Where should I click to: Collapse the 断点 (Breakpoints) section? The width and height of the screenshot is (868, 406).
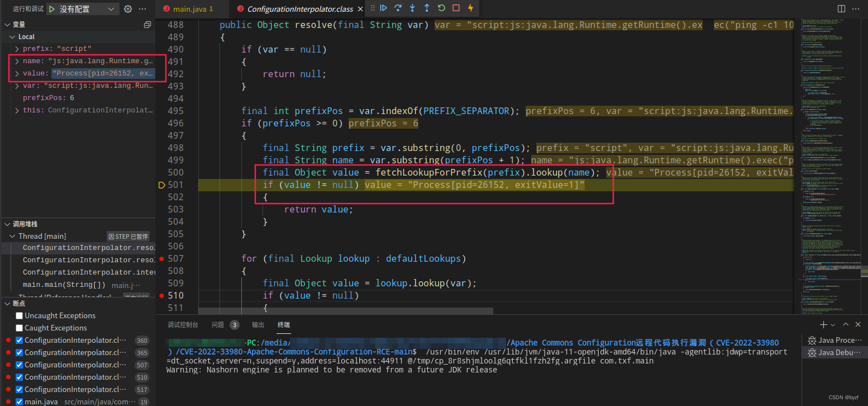point(7,303)
